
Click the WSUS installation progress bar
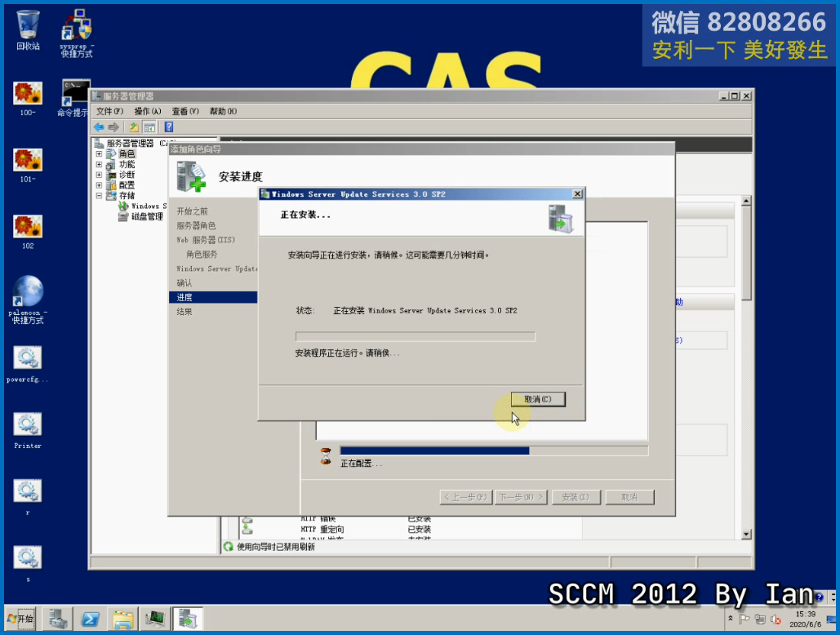coord(416,336)
